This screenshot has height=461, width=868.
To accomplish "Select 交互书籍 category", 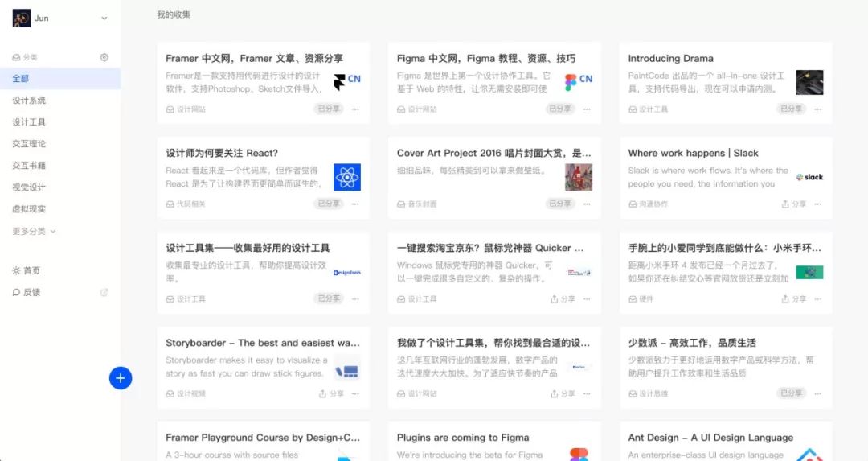I will (x=29, y=165).
